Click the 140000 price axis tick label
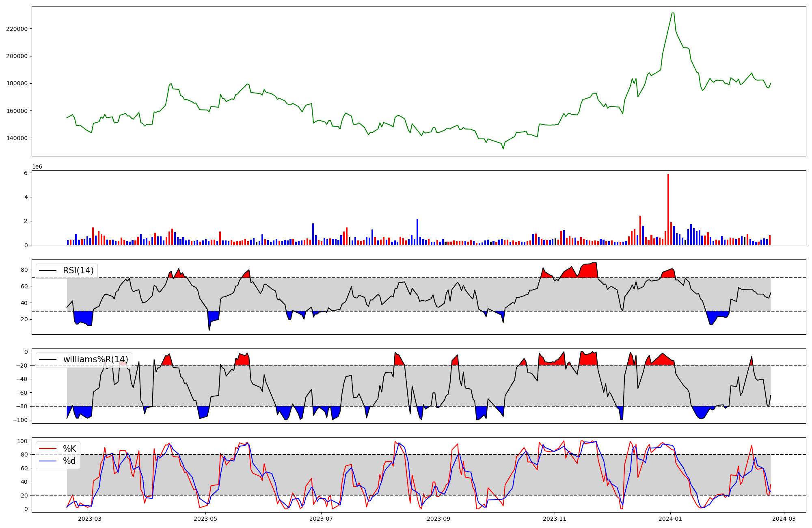The image size is (812, 528). 17,138
